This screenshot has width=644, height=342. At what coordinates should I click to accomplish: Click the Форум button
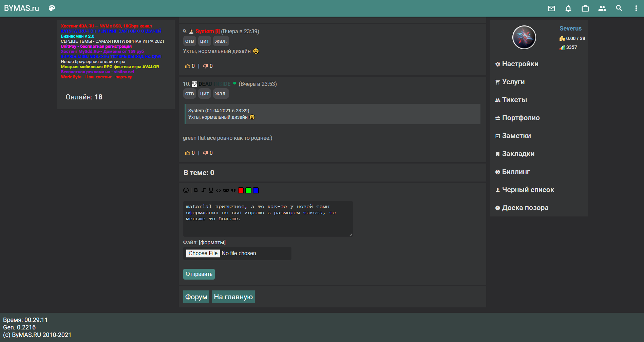(x=196, y=297)
